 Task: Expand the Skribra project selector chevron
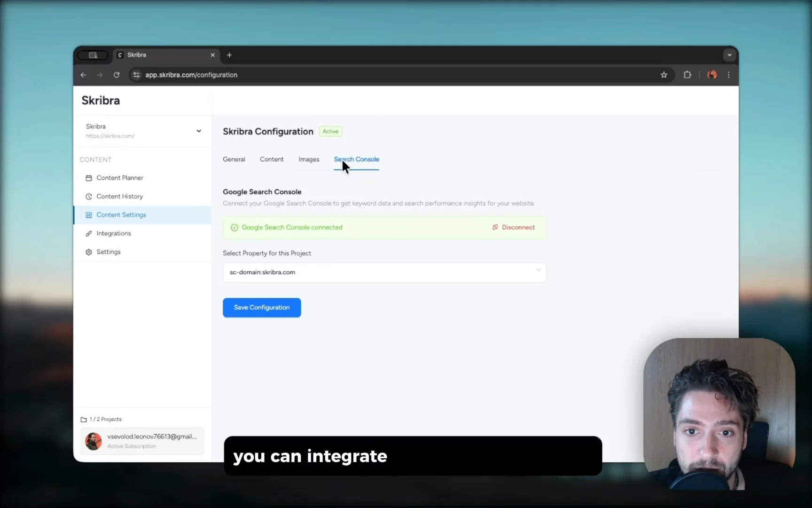click(x=199, y=131)
